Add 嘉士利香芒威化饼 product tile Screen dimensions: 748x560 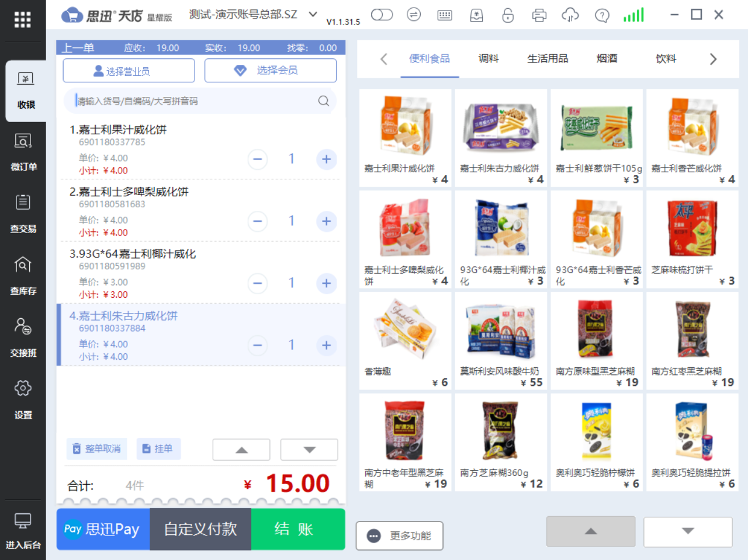pyautogui.click(x=692, y=138)
